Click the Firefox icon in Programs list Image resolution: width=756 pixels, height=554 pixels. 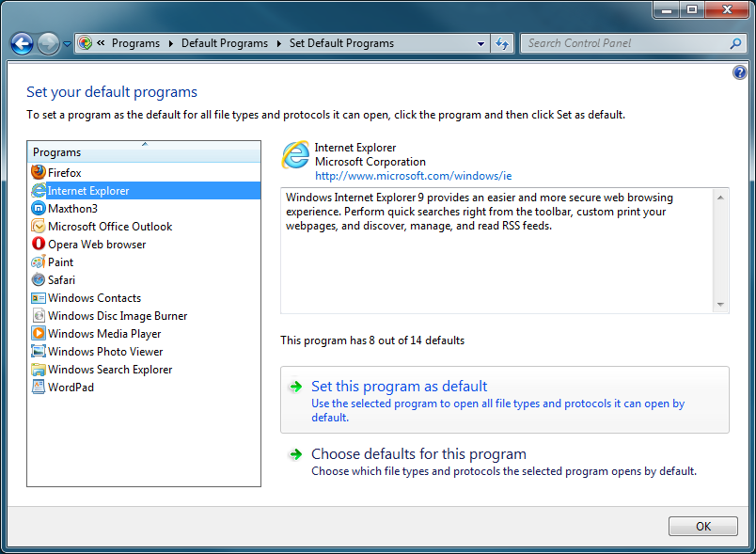tap(39, 172)
